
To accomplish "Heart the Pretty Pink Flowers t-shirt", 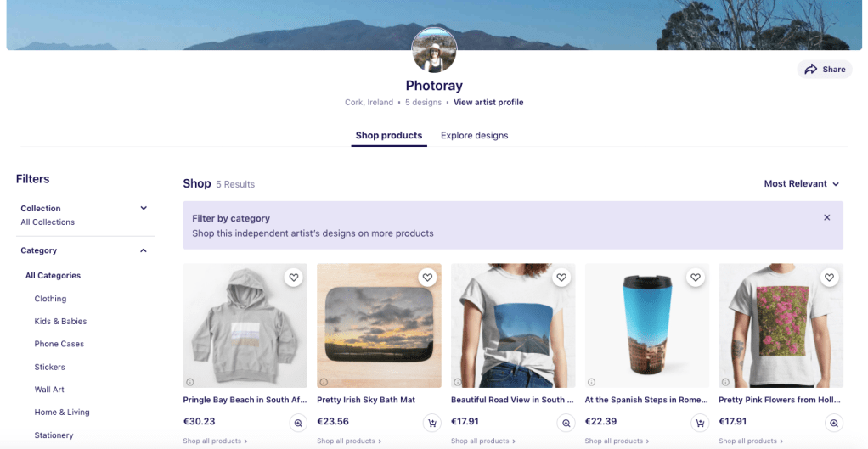I will (x=830, y=278).
